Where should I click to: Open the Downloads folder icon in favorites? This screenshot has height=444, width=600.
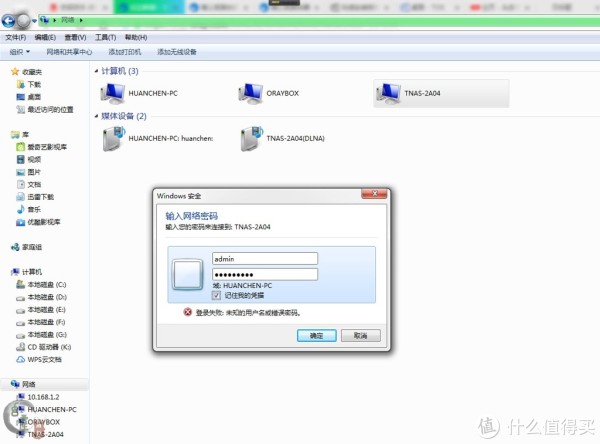tap(21, 84)
